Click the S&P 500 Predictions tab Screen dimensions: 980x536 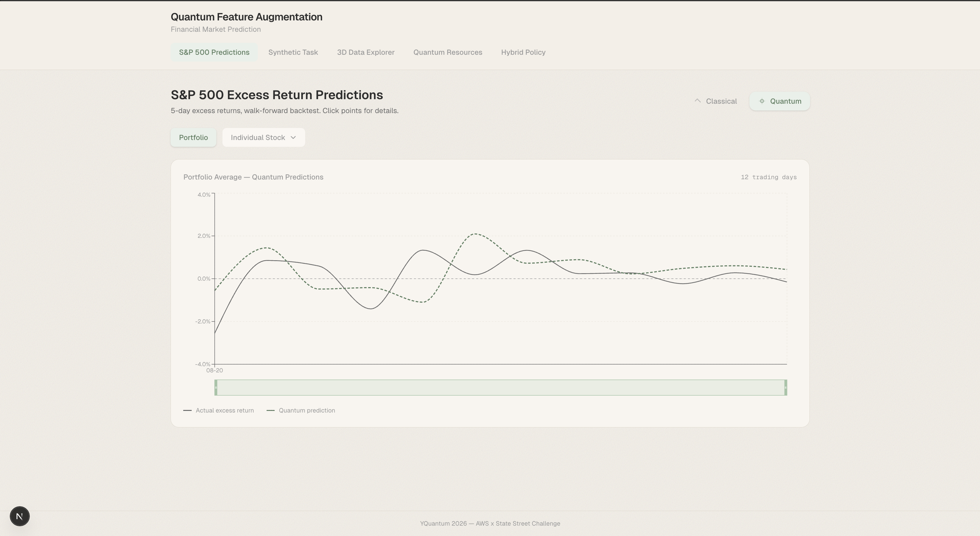pyautogui.click(x=214, y=52)
